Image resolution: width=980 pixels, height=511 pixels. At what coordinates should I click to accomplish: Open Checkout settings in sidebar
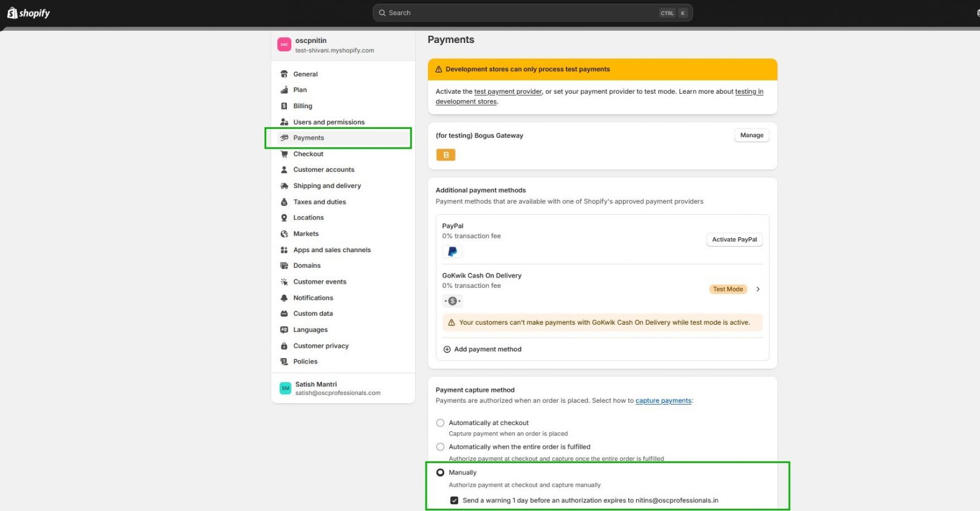click(x=308, y=154)
